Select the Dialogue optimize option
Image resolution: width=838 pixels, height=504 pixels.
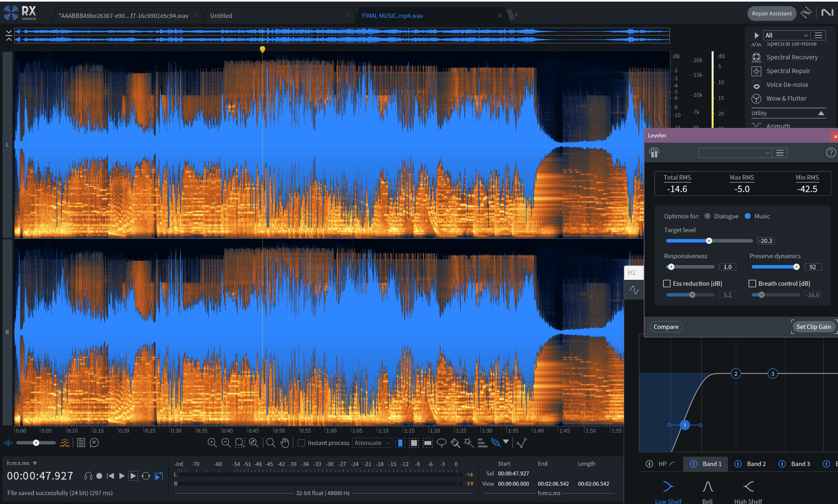coord(707,216)
